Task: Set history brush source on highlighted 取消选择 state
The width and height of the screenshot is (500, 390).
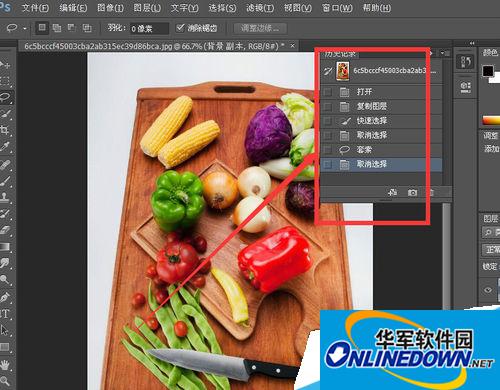Action: point(328,164)
